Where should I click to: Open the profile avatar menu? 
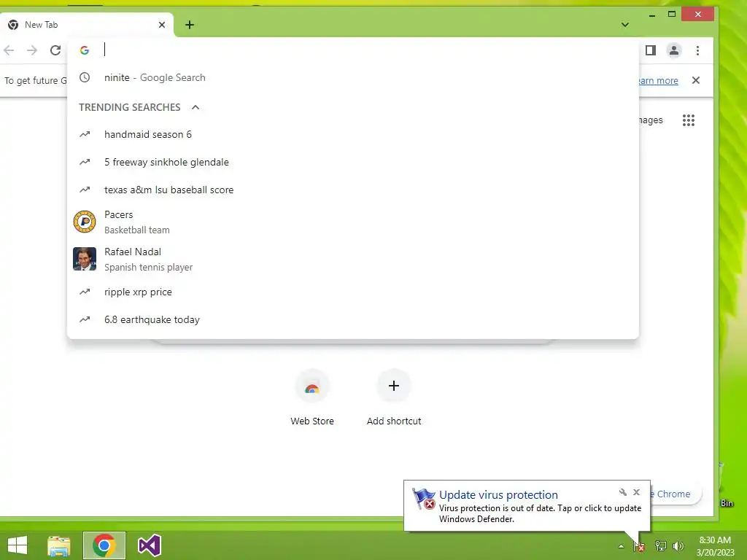point(673,50)
